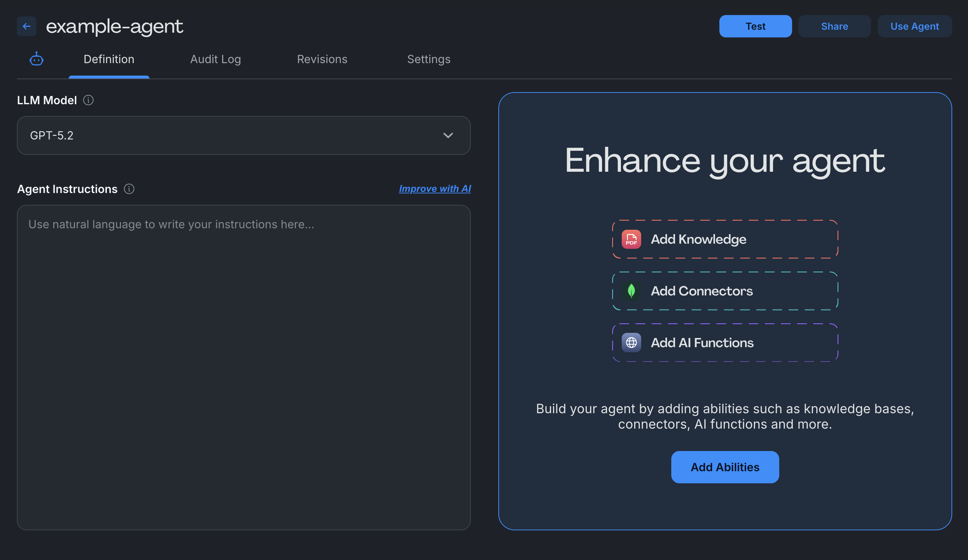Expand the GPT-5.2 model dropdown
The image size is (968, 560).
(x=243, y=135)
